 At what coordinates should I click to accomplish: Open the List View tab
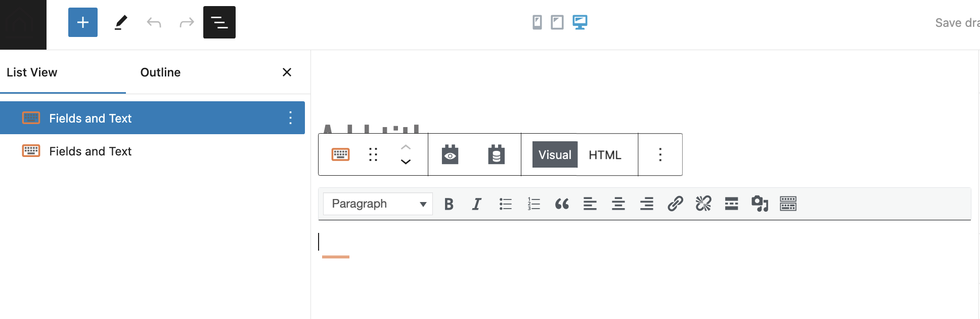[32, 72]
